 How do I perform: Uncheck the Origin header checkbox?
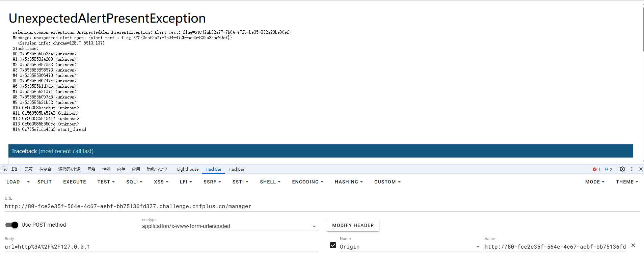point(333,246)
